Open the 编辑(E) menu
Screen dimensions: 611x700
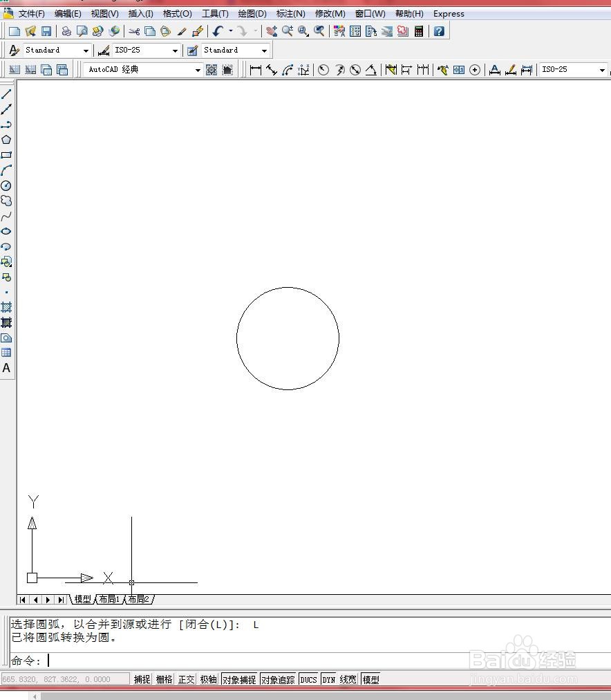point(68,14)
